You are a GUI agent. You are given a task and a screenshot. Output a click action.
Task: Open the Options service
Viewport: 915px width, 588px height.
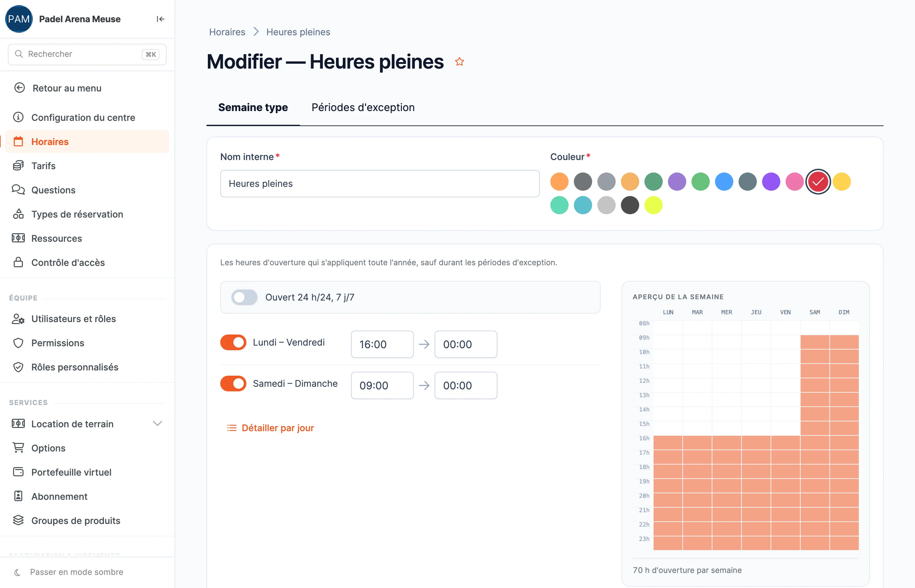click(88, 448)
